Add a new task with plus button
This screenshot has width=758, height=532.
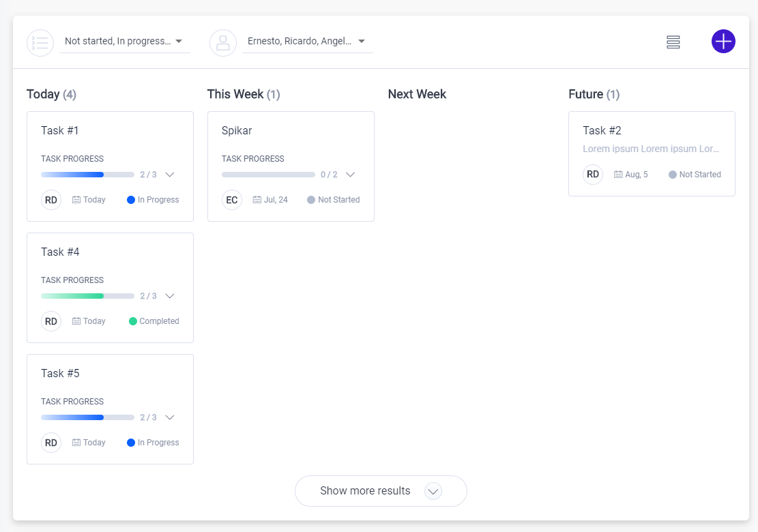coord(723,42)
